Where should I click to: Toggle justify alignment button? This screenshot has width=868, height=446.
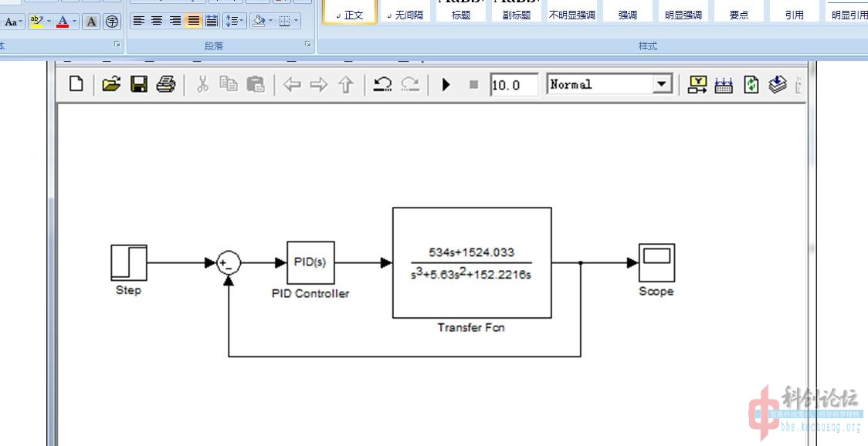[x=193, y=21]
